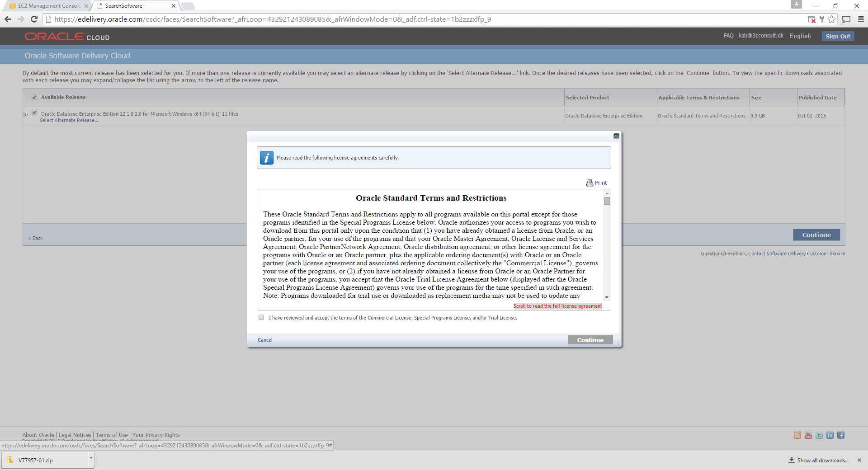
Task: Click the main page Continue button
Action: point(816,235)
